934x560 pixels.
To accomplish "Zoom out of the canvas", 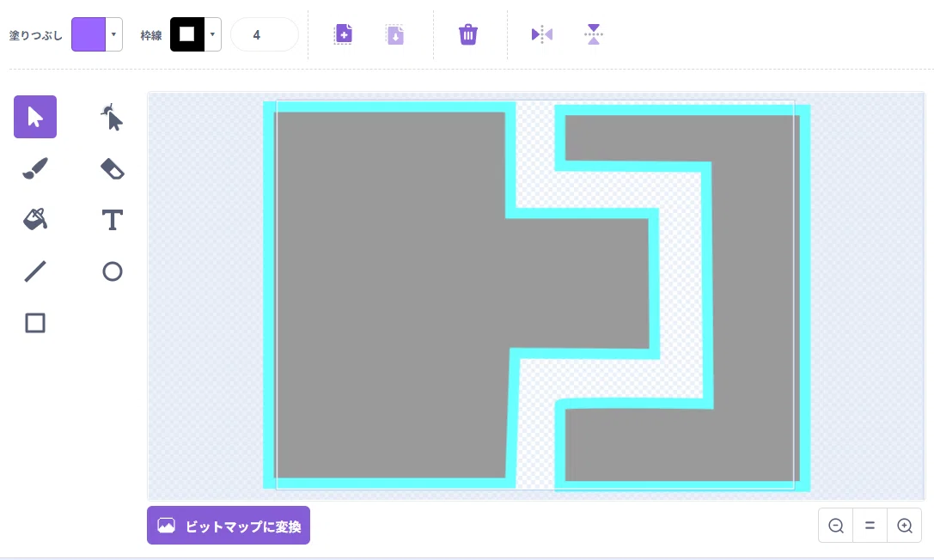I will tap(836, 526).
